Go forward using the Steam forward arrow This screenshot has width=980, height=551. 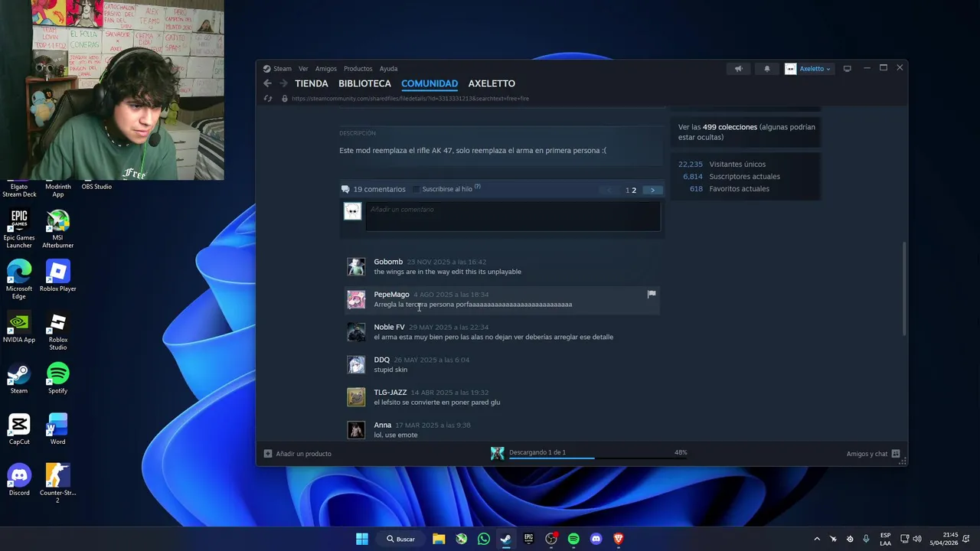pos(283,83)
